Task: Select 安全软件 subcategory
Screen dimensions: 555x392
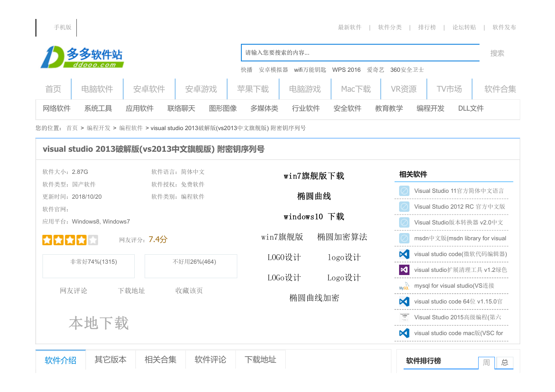Action: [x=348, y=108]
